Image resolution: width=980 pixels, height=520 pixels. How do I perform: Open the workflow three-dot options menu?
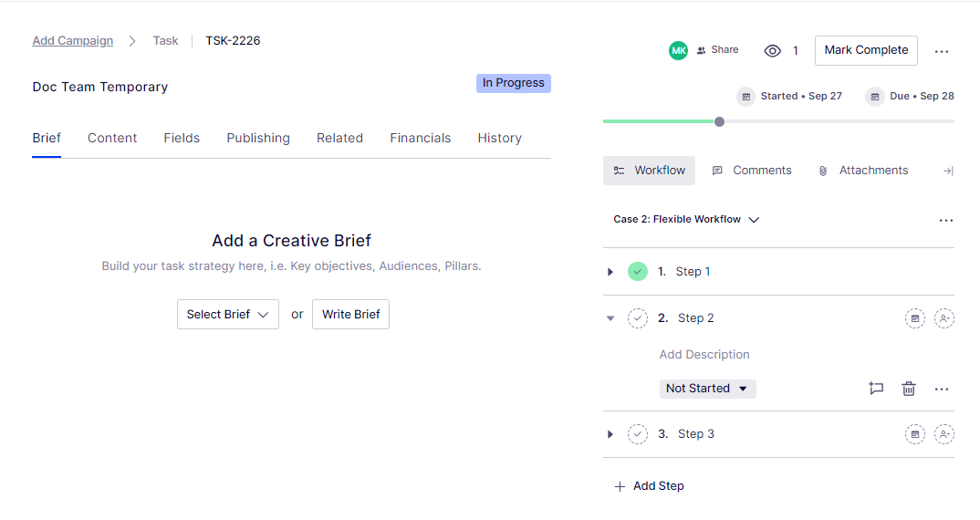tap(945, 221)
